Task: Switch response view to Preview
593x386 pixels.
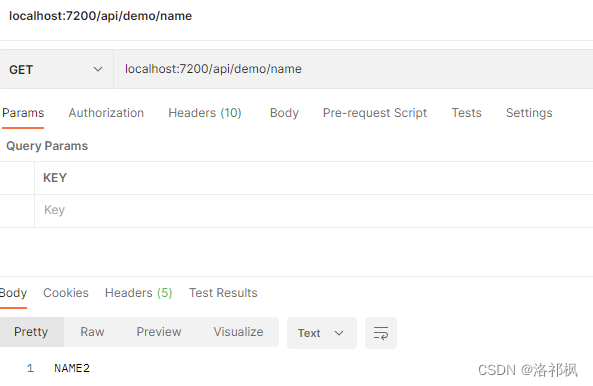Action: [159, 332]
